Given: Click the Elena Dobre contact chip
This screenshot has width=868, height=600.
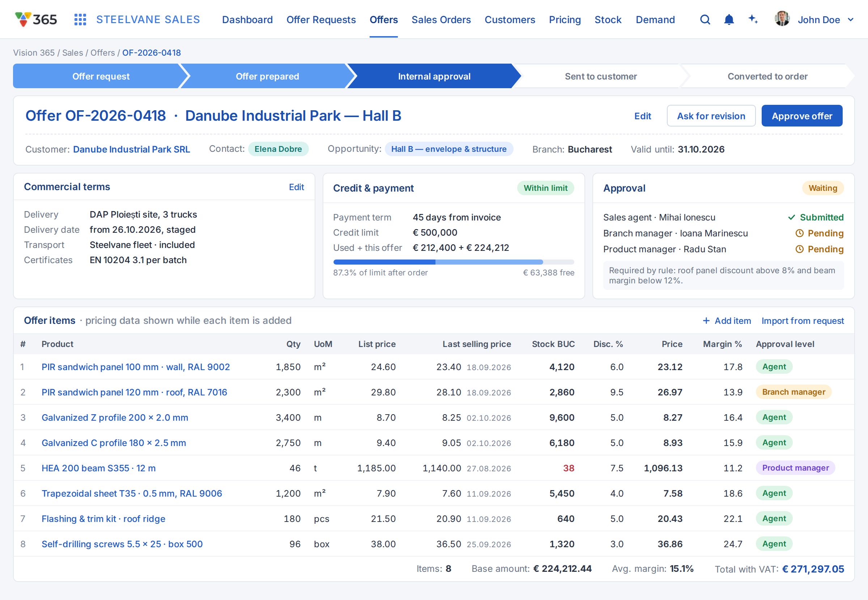Looking at the screenshot, I should pos(278,149).
